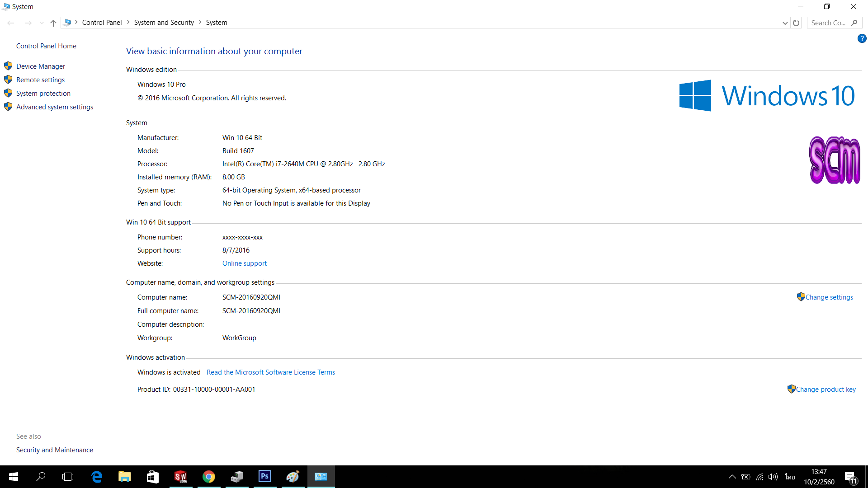Click the battery status tray icon
Image resolution: width=868 pixels, height=488 pixels.
(746, 477)
